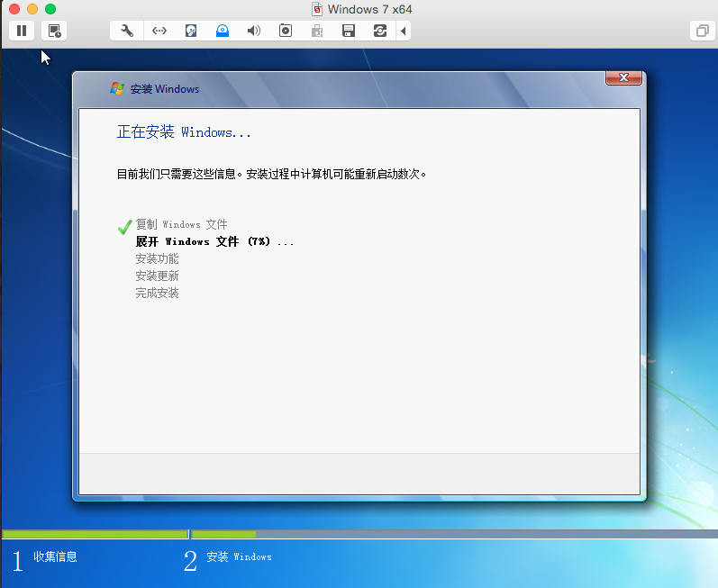
Task: Click the overlapping-windows icon at toolbar right
Action: coord(703,31)
